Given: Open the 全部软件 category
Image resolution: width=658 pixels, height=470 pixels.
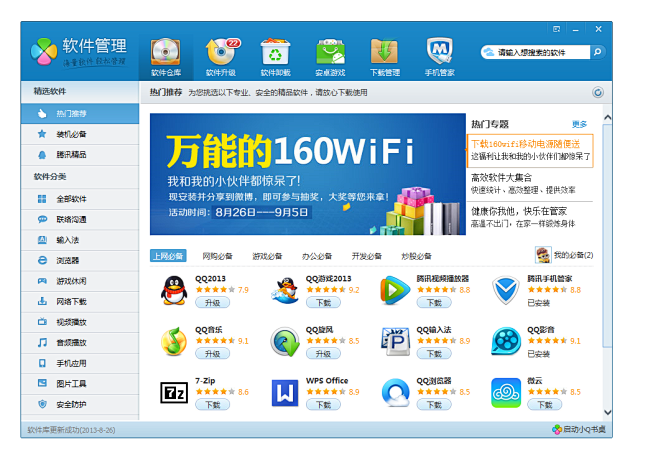Looking at the screenshot, I should point(80,199).
